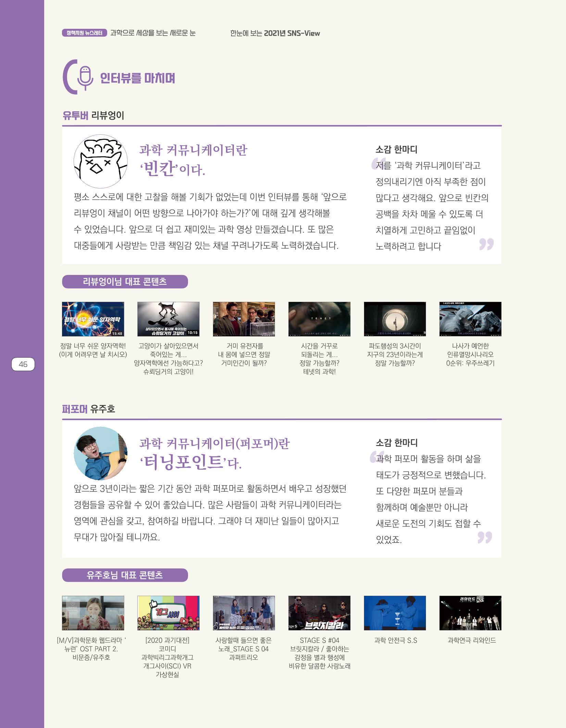The width and height of the screenshot is (566, 728).
Task: Click caption 과학연극 리와인드
Action: point(472,640)
